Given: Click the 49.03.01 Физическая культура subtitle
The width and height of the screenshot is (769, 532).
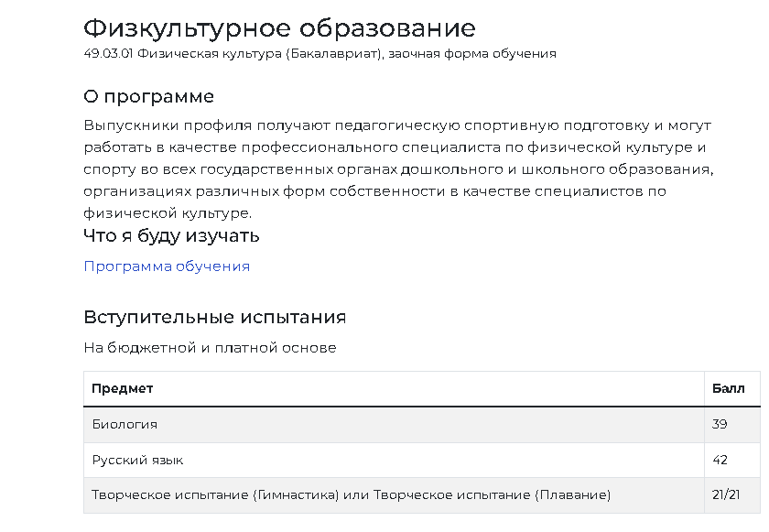Looking at the screenshot, I should [x=320, y=53].
